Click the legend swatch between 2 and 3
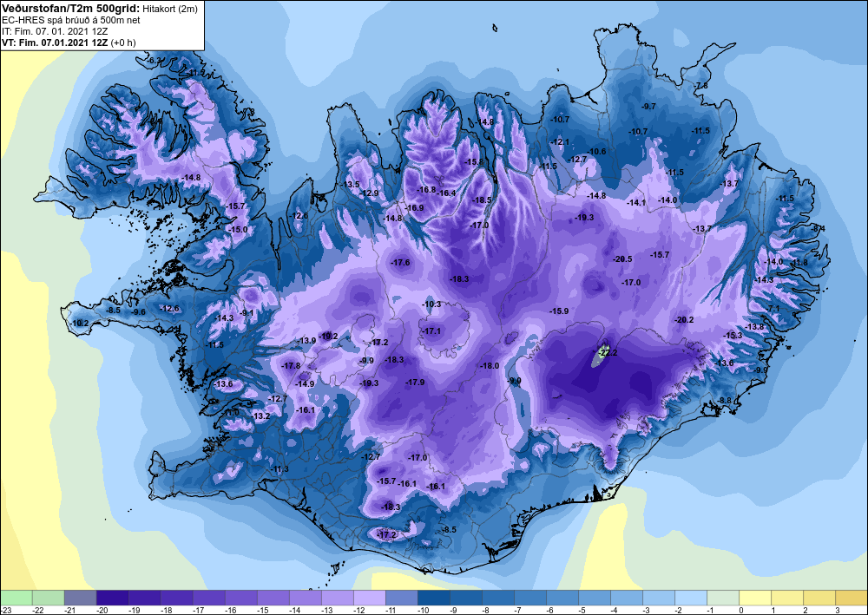The height and width of the screenshot is (615, 868). point(819,598)
